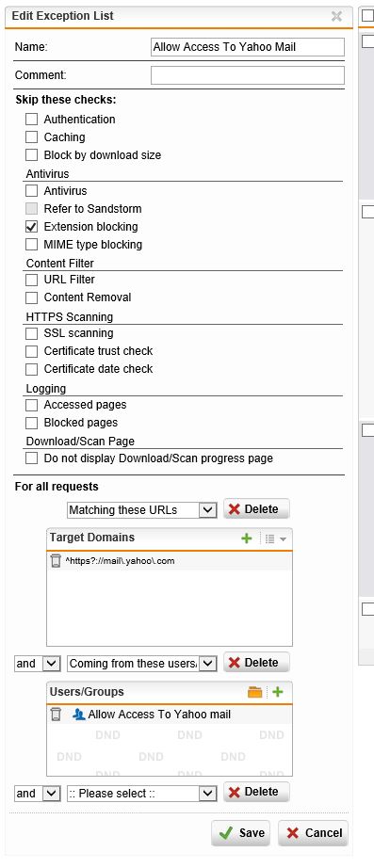Uncheck Extension blocking
This screenshot has width=374, height=868.
pos(32,226)
